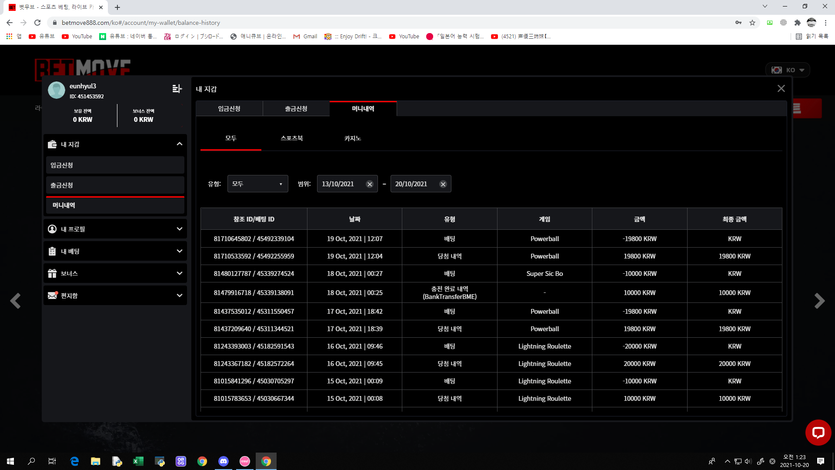
Task: Switch to the deposit request tab
Action: coord(229,109)
